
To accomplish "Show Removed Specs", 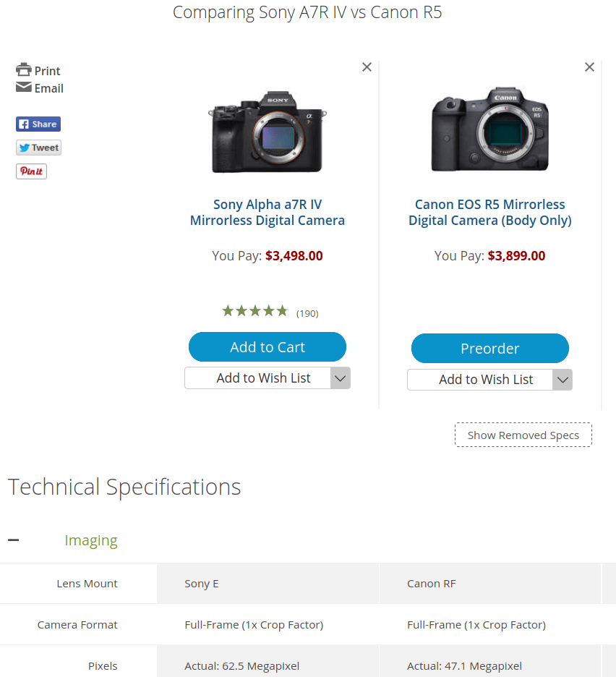I will point(523,435).
